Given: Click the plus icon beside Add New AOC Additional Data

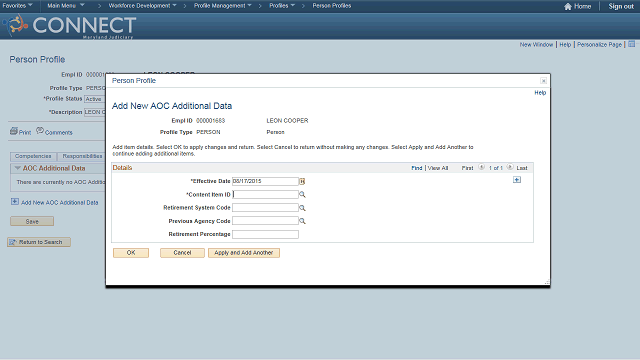Looking at the screenshot, I should click(15, 202).
